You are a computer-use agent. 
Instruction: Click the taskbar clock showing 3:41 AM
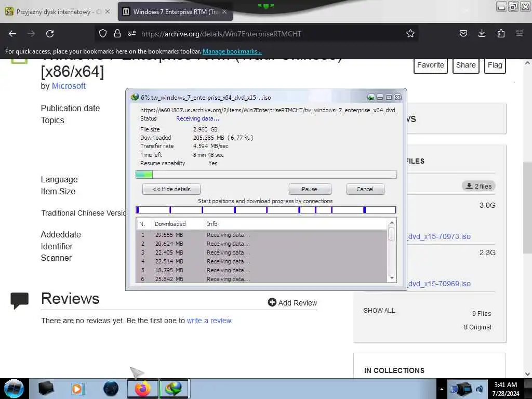coord(506,389)
